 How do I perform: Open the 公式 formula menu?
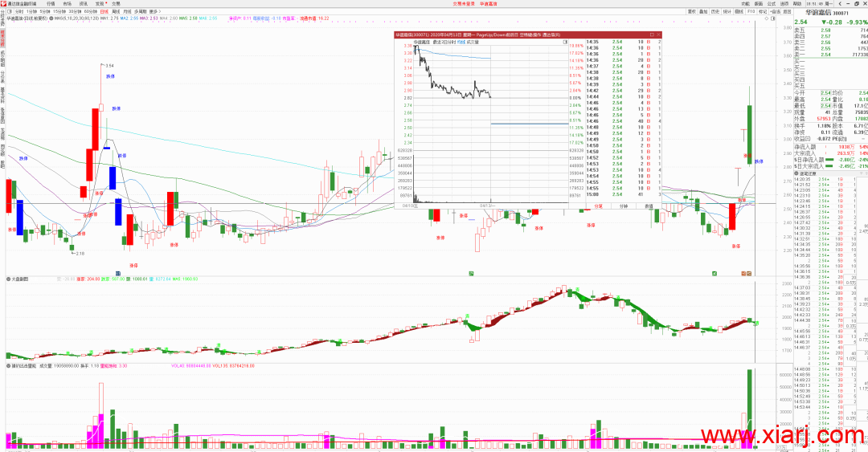coord(771,3)
